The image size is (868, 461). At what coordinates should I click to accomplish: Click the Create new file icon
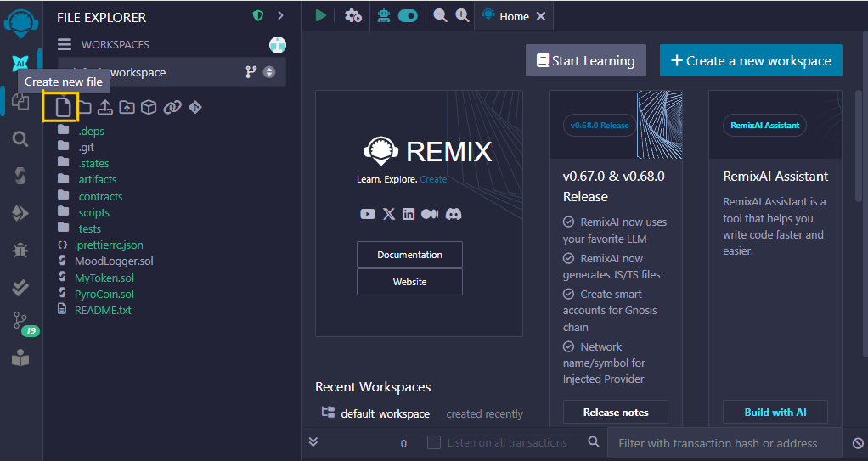63,107
